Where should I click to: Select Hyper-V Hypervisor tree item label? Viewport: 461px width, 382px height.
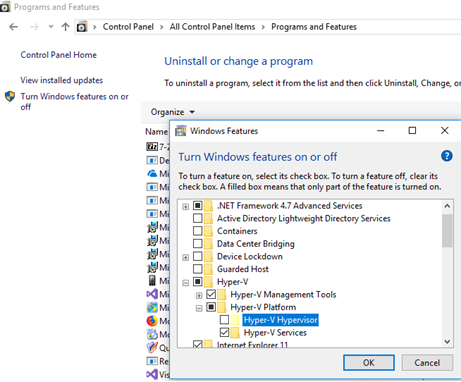pyautogui.click(x=280, y=320)
